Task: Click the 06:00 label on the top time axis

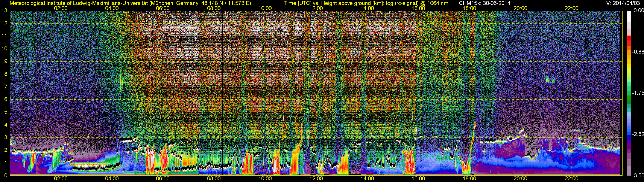Action: pos(163,8)
